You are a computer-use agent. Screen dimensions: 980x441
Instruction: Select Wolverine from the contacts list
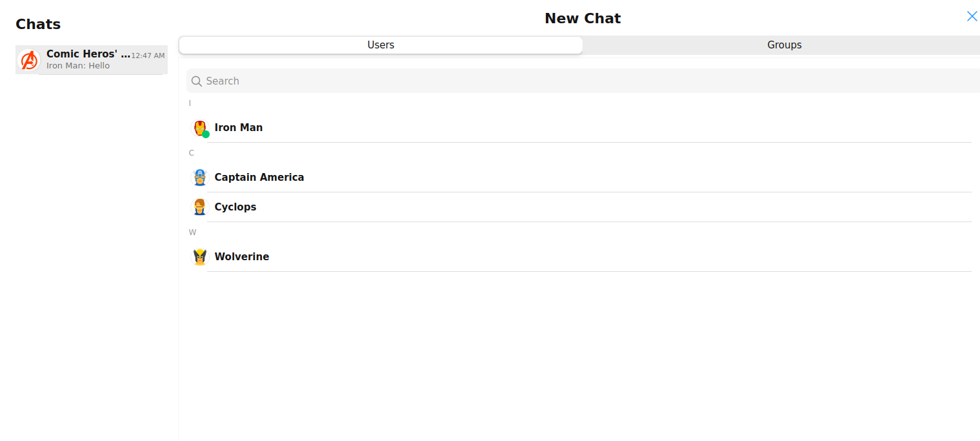[242, 256]
